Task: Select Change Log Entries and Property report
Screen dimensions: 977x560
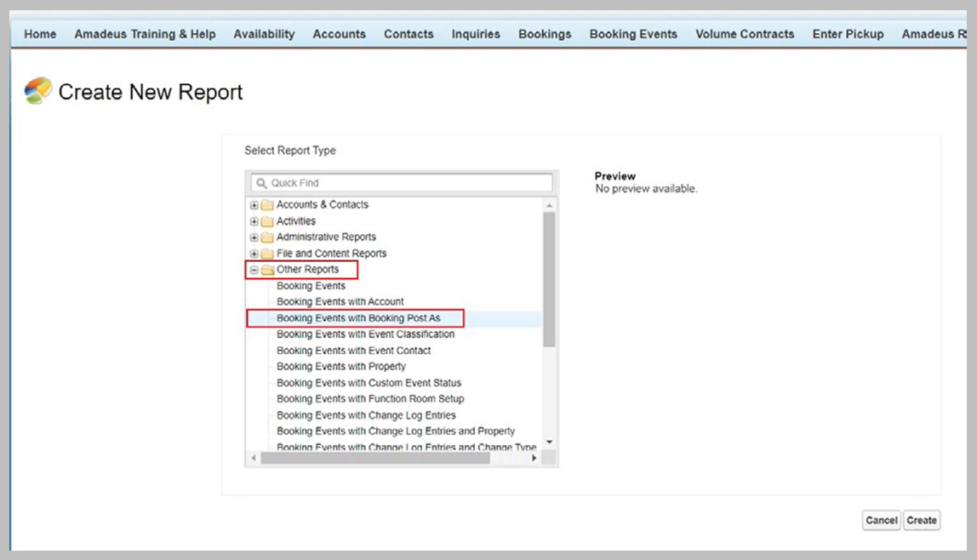Action: click(x=396, y=431)
